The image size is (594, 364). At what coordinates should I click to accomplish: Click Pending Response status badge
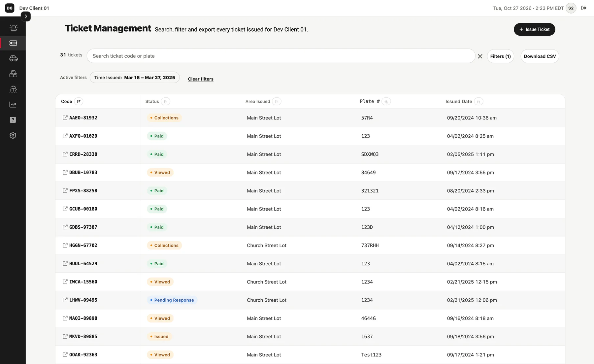pos(172,300)
